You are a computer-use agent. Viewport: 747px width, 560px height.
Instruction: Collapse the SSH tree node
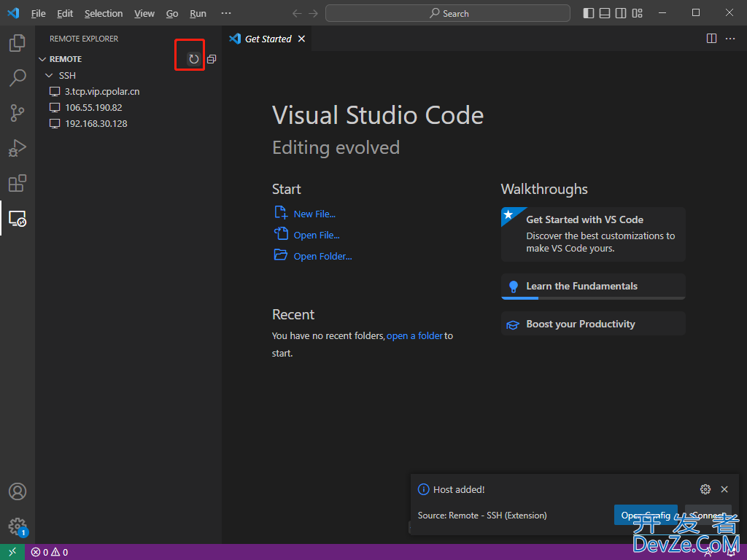click(49, 75)
